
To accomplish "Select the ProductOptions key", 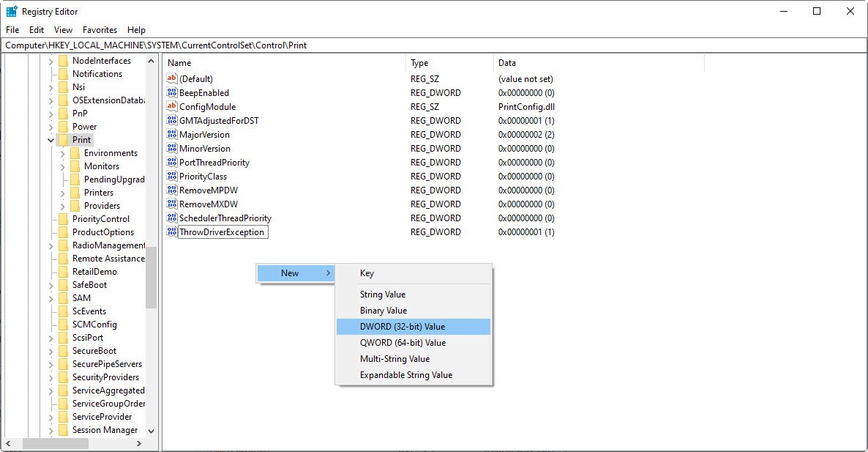I will [103, 232].
